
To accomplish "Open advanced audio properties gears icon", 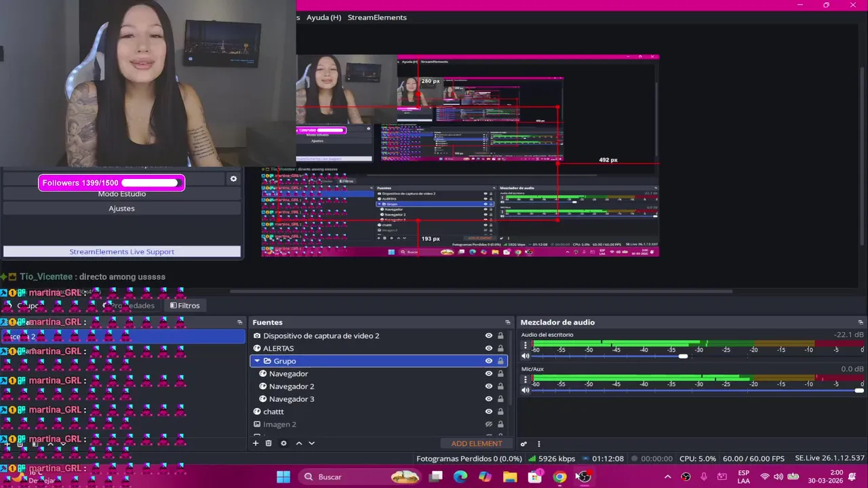I will click(x=524, y=444).
